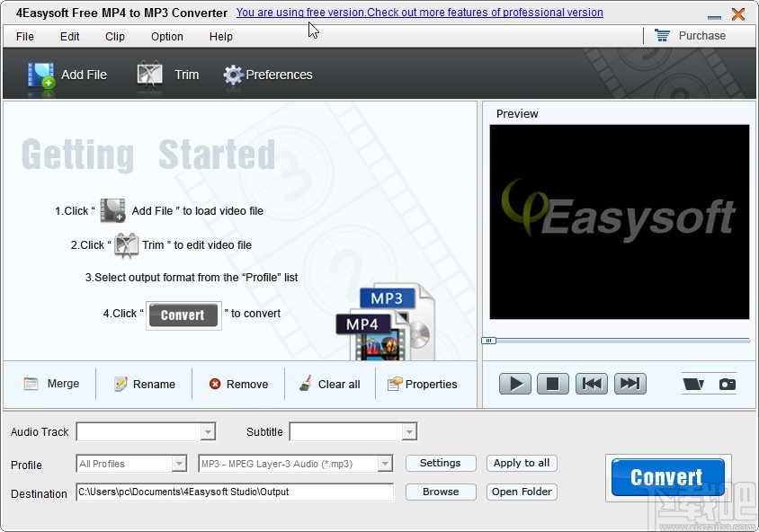
Task: Follow the professional version upgrade link
Action: click(419, 13)
